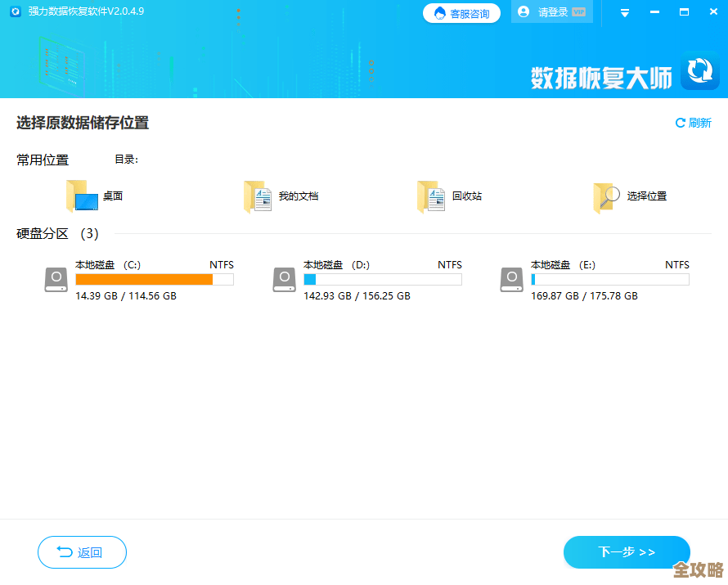Open 请登录 login menu
Image resolution: width=728 pixels, height=585 pixels.
(552, 12)
